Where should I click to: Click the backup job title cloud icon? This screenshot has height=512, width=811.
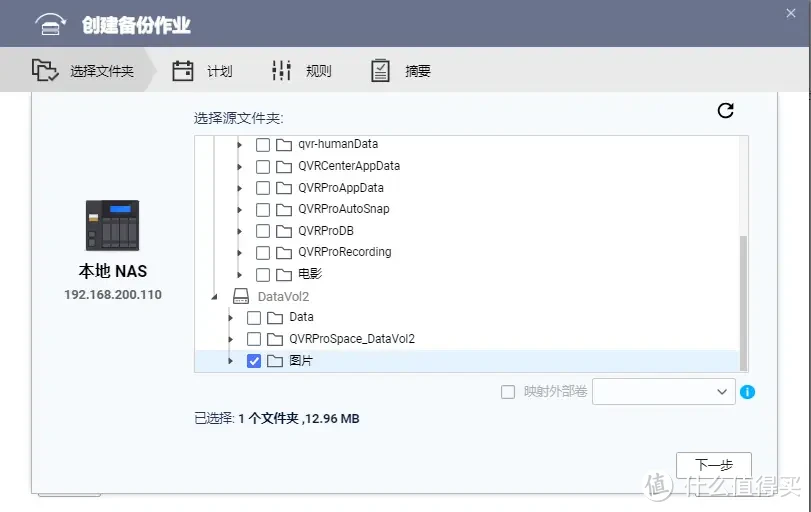(50, 24)
